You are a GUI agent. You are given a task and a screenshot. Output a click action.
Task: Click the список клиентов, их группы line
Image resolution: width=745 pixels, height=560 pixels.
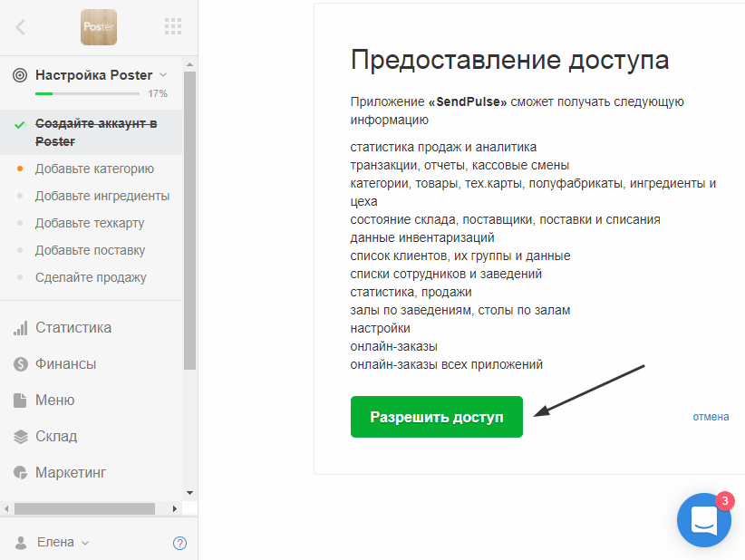click(460, 256)
